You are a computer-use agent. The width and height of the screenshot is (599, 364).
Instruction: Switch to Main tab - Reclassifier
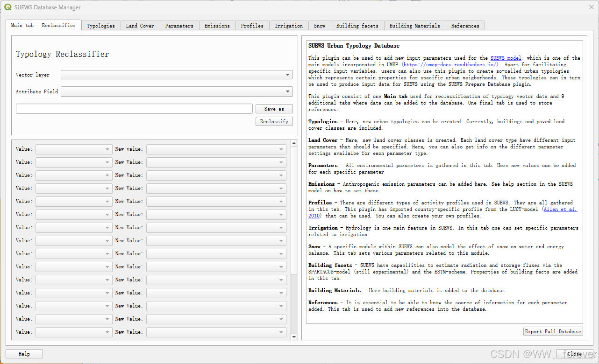[x=43, y=25]
